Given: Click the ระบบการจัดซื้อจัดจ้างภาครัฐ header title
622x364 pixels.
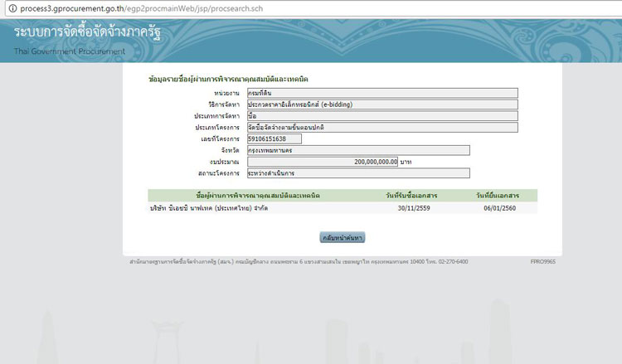Looking at the screenshot, I should click(87, 33).
